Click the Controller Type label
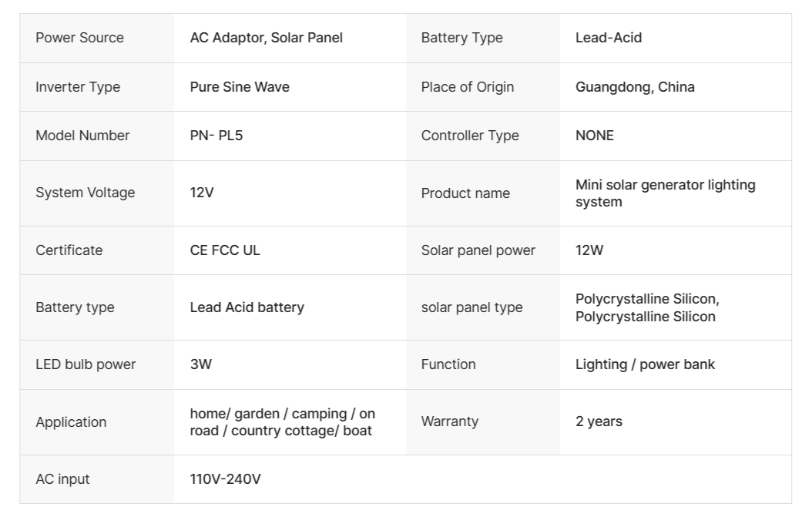Image resolution: width=812 pixels, height=517 pixels. click(470, 136)
